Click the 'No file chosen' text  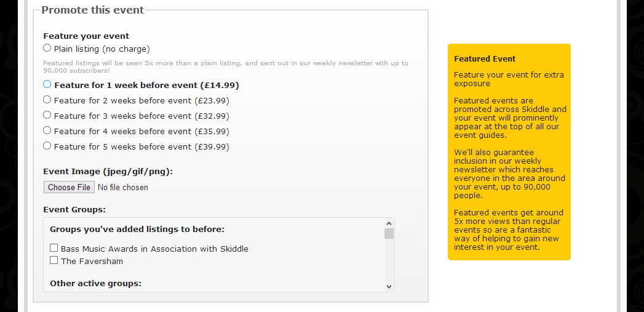[x=122, y=187]
